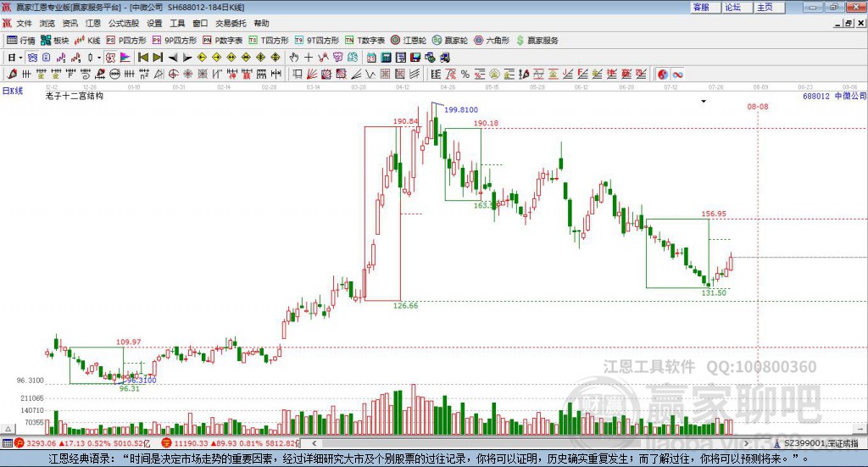This screenshot has height=467, width=868.
Task: Select the red pencil drawing tool
Action: [12, 74]
